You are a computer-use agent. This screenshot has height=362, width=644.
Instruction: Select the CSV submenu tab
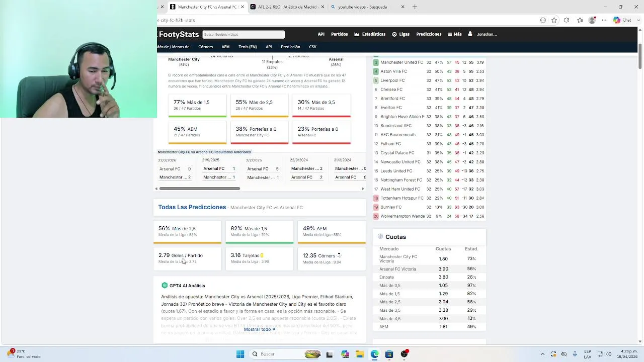tap(312, 47)
